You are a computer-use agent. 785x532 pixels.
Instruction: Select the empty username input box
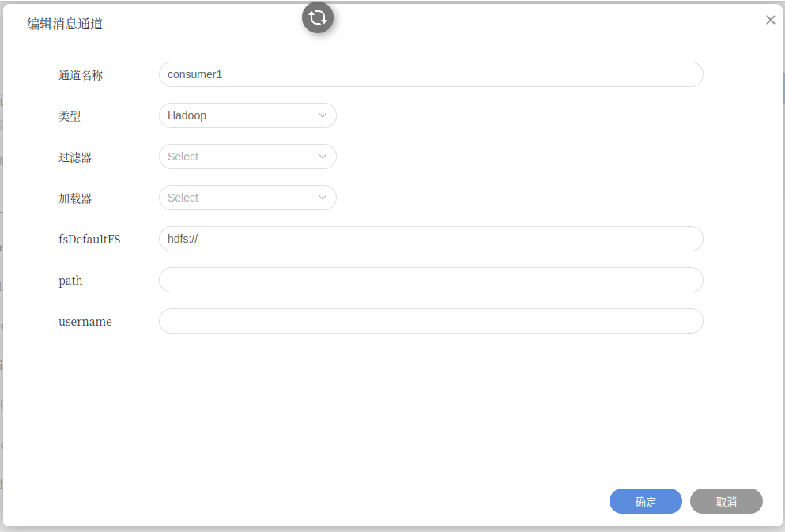431,321
